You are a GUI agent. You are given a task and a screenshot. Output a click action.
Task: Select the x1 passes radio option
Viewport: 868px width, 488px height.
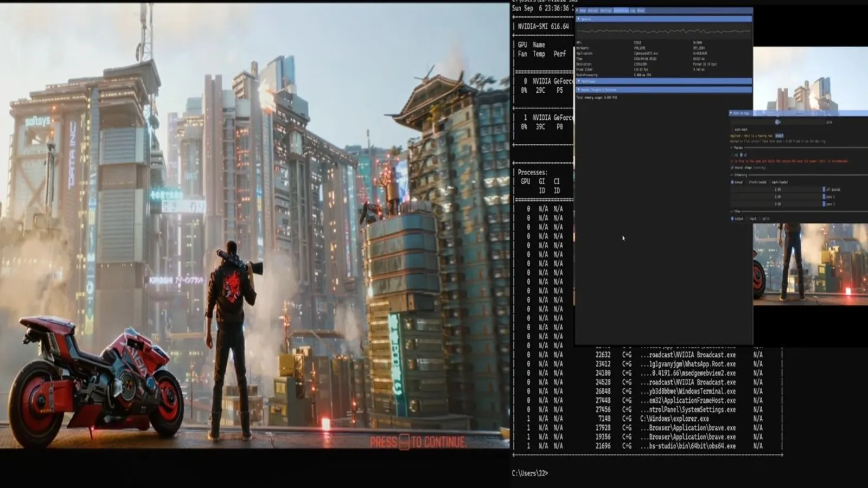tap(732, 155)
